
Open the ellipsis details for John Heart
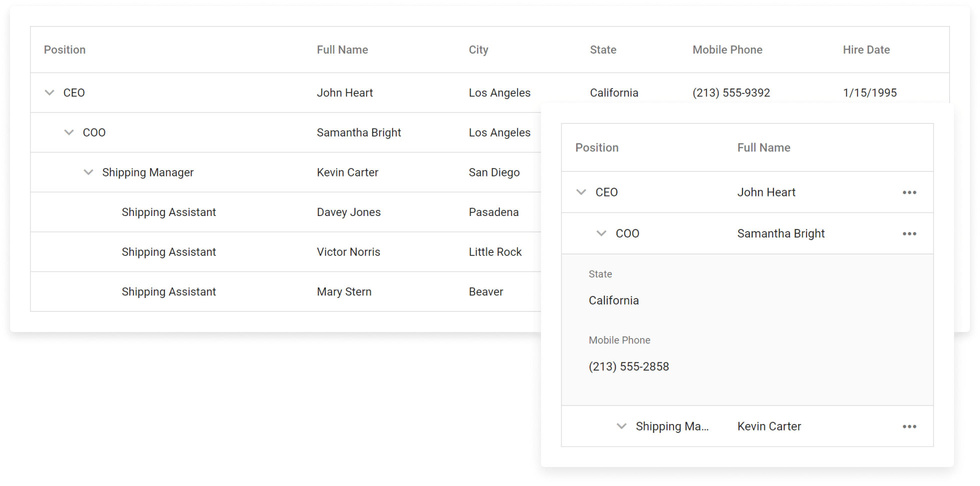click(909, 192)
